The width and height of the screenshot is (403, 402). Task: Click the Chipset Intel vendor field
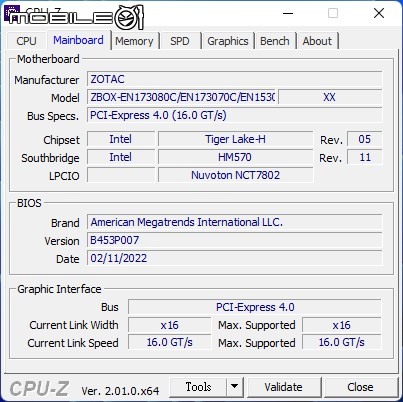(x=121, y=139)
